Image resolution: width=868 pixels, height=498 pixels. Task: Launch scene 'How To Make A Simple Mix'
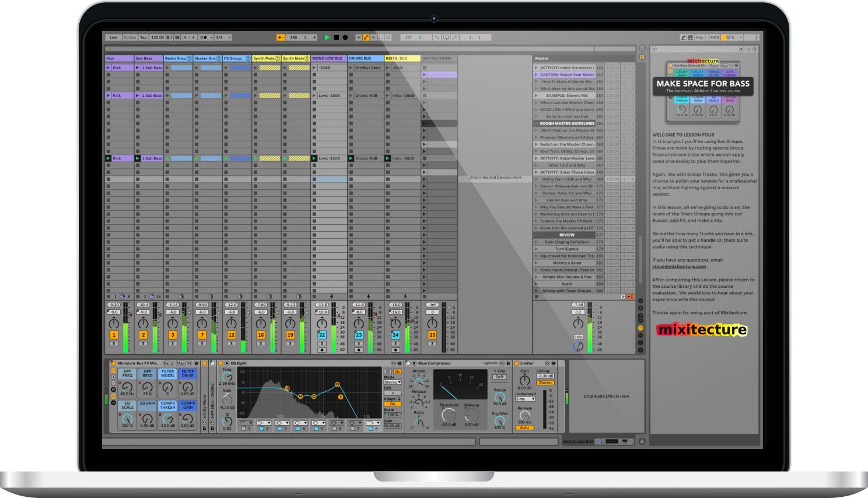536,82
